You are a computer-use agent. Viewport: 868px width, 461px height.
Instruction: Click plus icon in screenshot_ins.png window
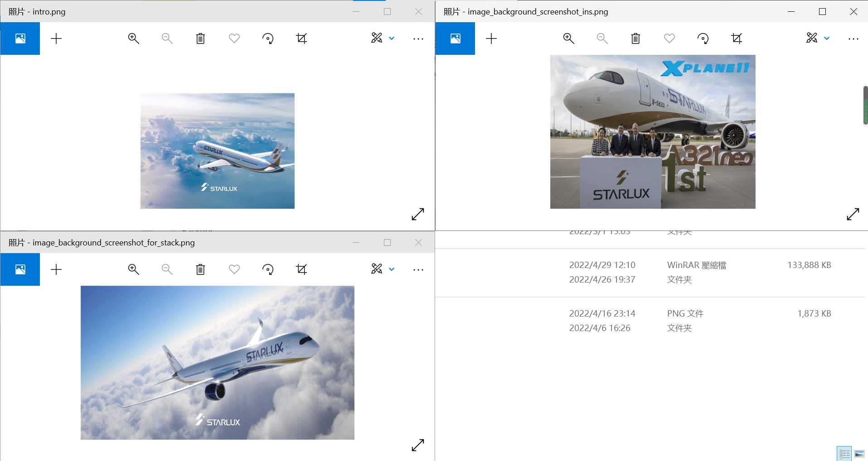(491, 38)
